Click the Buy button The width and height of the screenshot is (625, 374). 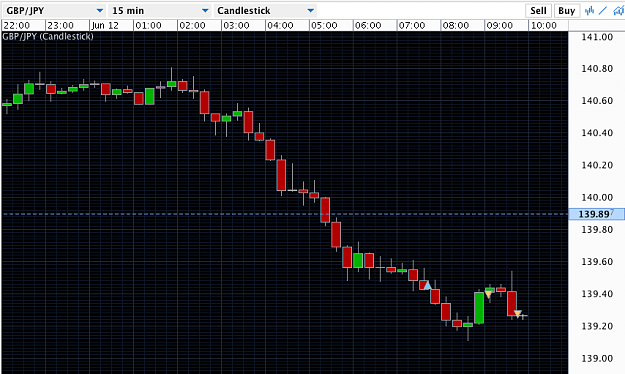566,11
